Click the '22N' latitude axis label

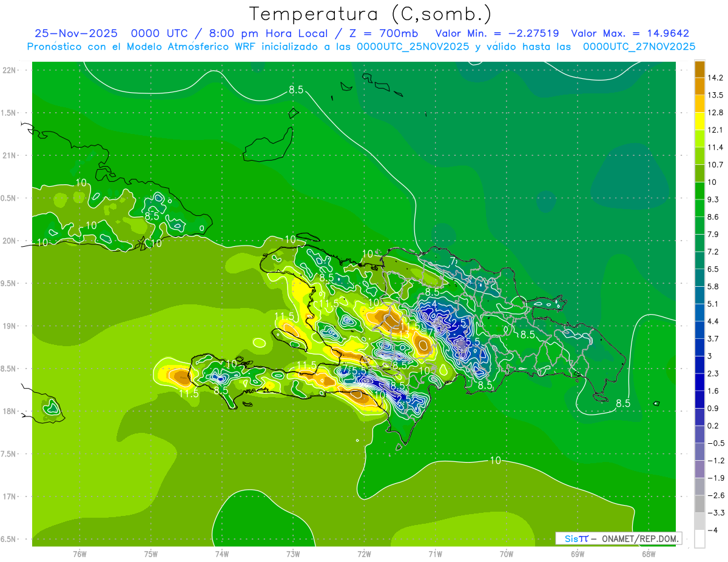point(10,70)
